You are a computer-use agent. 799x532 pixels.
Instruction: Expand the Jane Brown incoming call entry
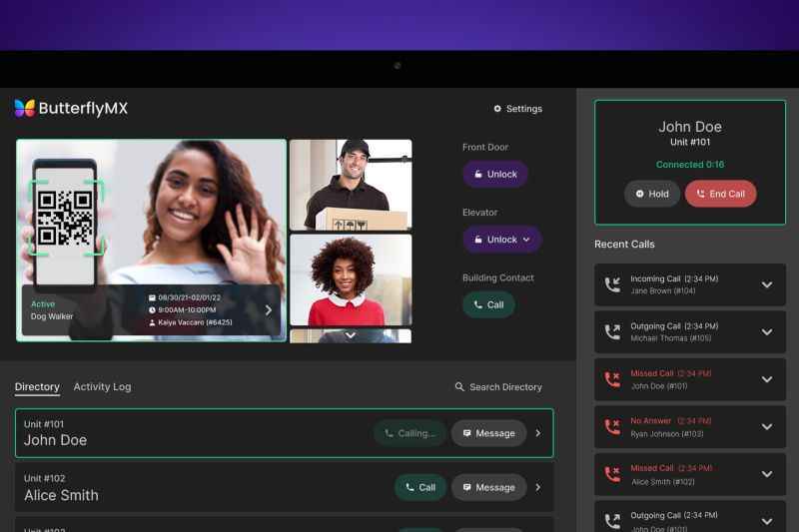point(766,285)
